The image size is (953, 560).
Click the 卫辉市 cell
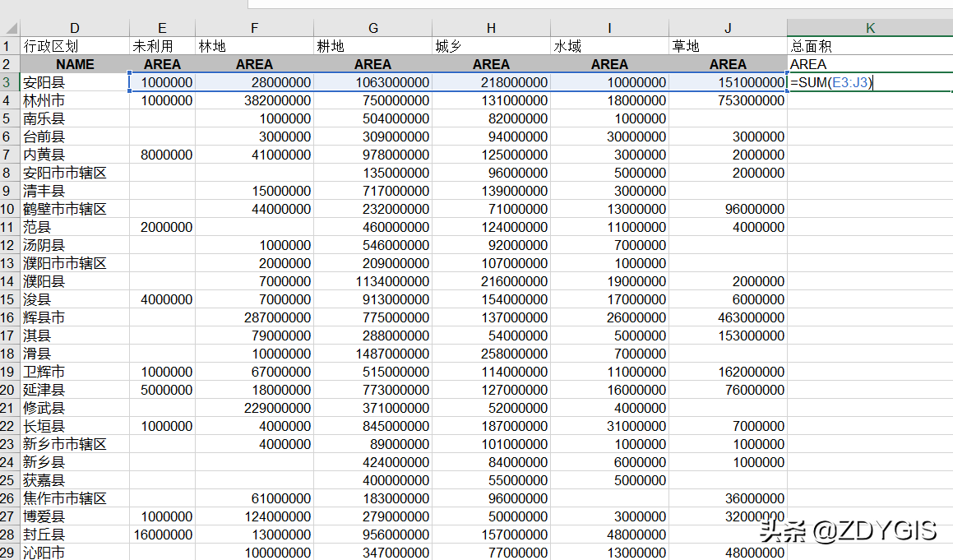[x=75, y=373]
